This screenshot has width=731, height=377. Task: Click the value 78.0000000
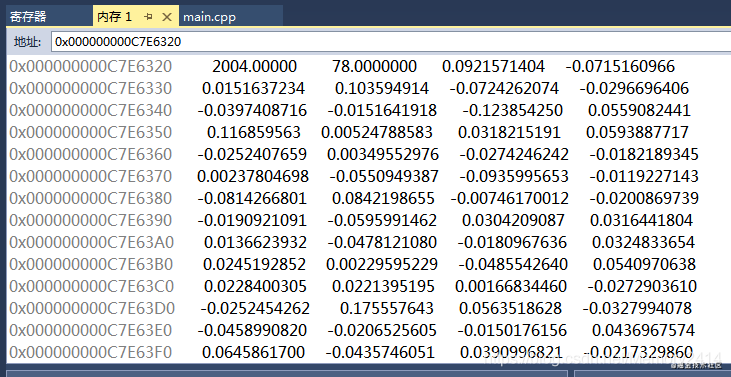pos(374,66)
